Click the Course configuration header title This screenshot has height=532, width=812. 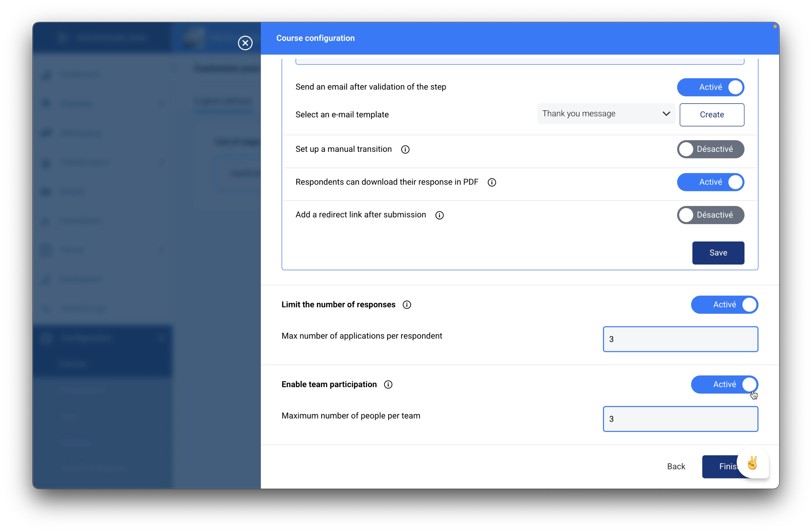(315, 38)
